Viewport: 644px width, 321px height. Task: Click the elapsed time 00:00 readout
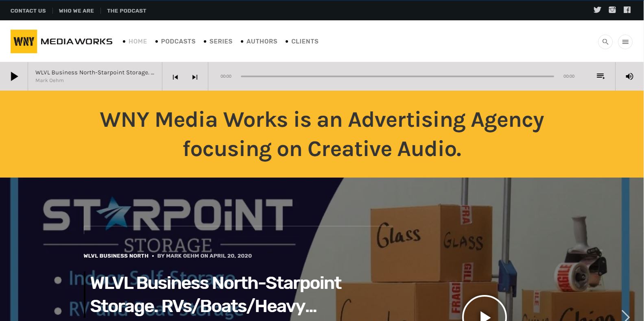[x=226, y=76]
